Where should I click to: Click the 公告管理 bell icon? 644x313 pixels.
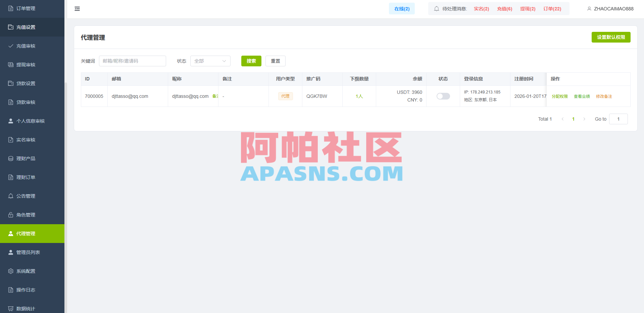pyautogui.click(x=11, y=196)
